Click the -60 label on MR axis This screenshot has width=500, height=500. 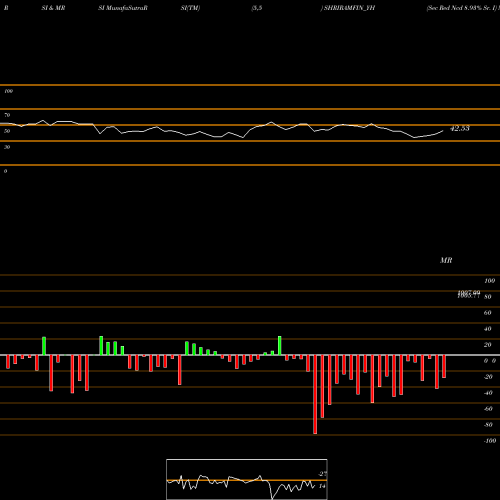point(488,409)
